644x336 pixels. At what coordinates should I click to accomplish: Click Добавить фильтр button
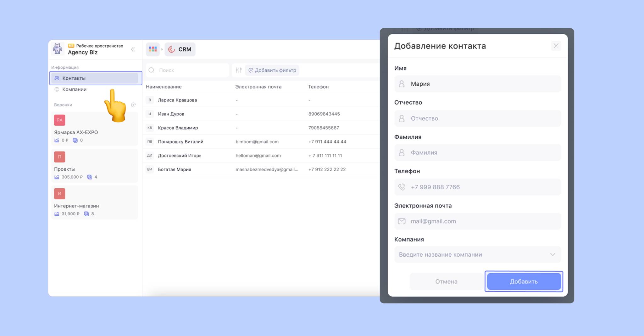coord(272,70)
